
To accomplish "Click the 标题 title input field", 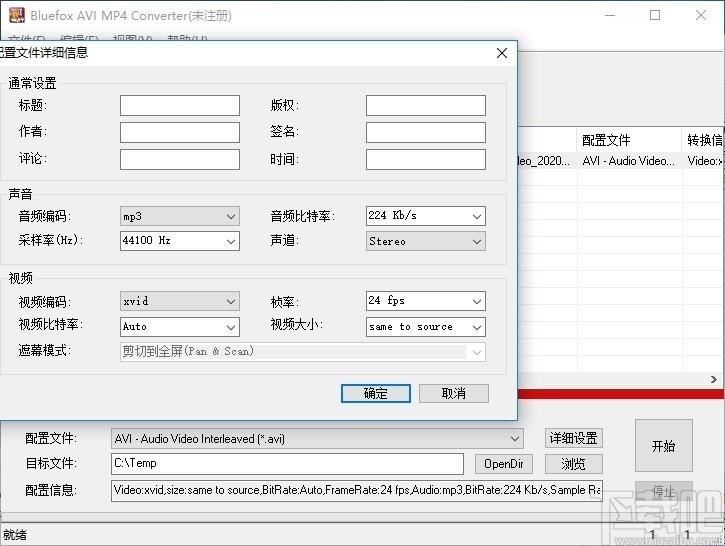I will (x=180, y=105).
